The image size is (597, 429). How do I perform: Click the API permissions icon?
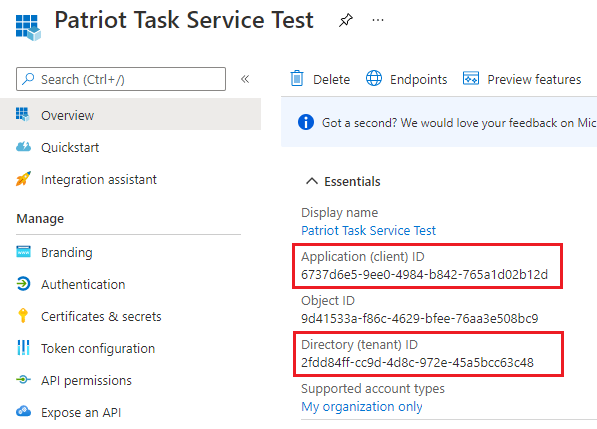[23, 380]
